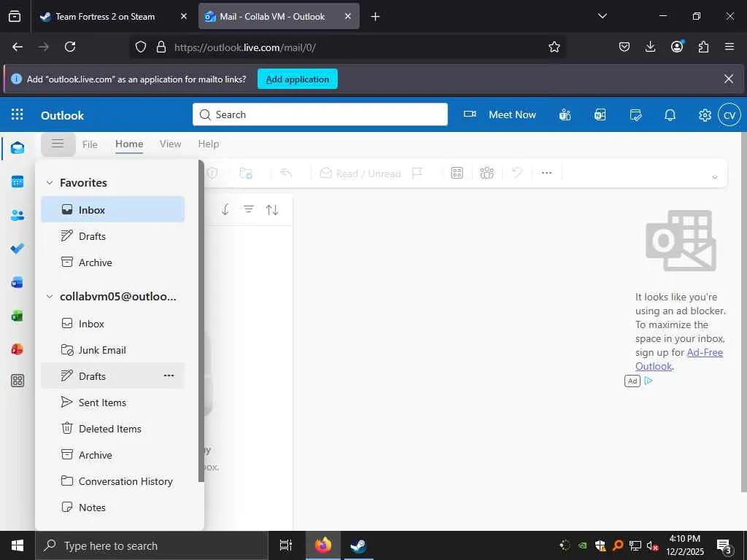Open More apps in the left rail

[x=18, y=381]
